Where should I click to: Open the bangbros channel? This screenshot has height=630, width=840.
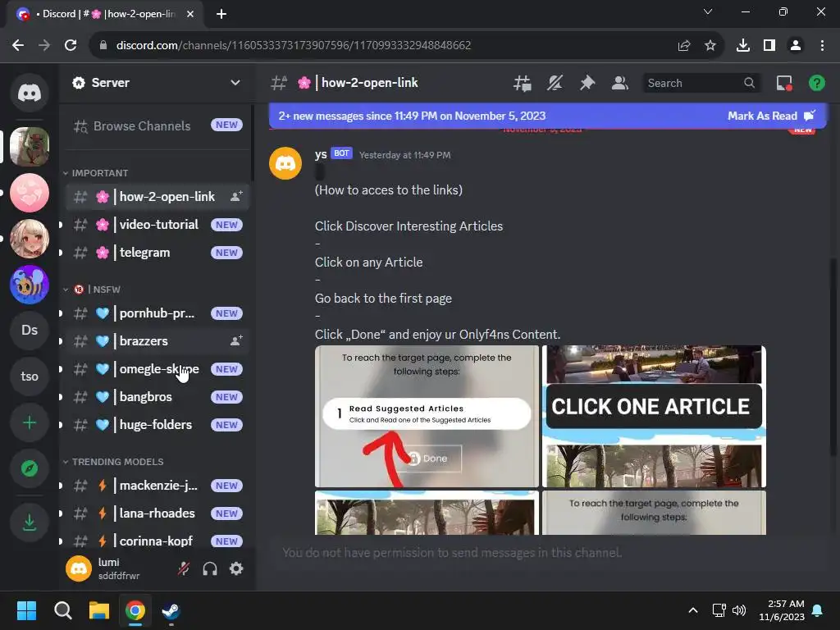coord(157,397)
